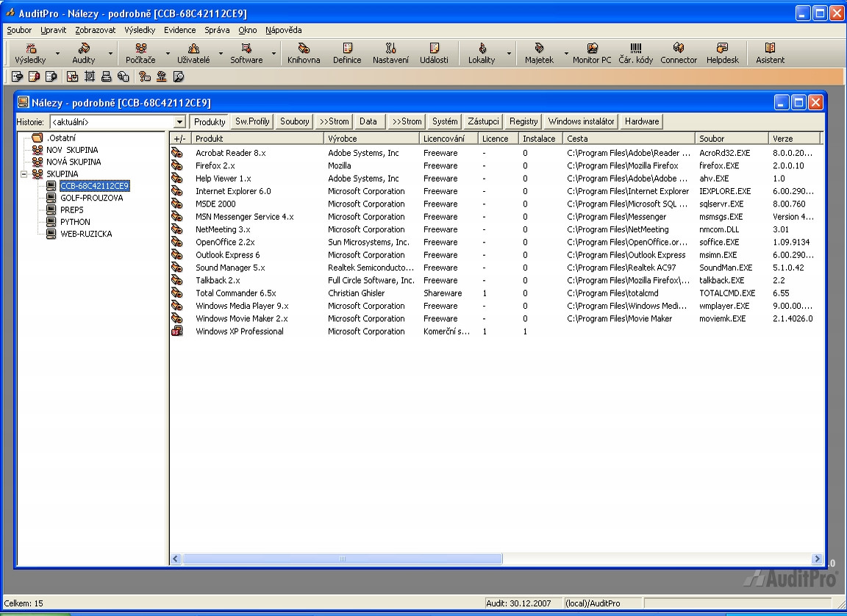Screen dimensions: 847x616
Task: Switch to the Sw.Profily tab
Action: click(x=252, y=121)
